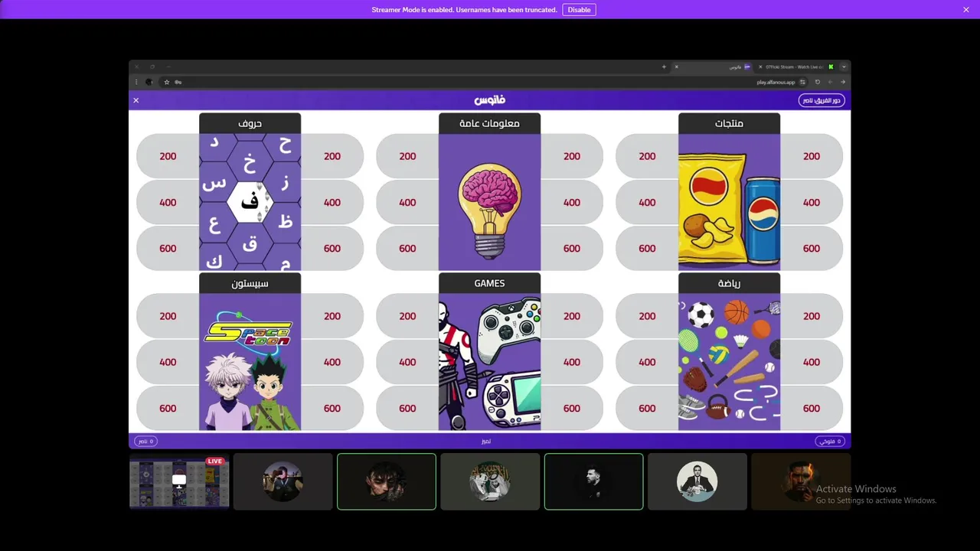
Task: Click the فانوس logo in the header
Action: coord(490,100)
